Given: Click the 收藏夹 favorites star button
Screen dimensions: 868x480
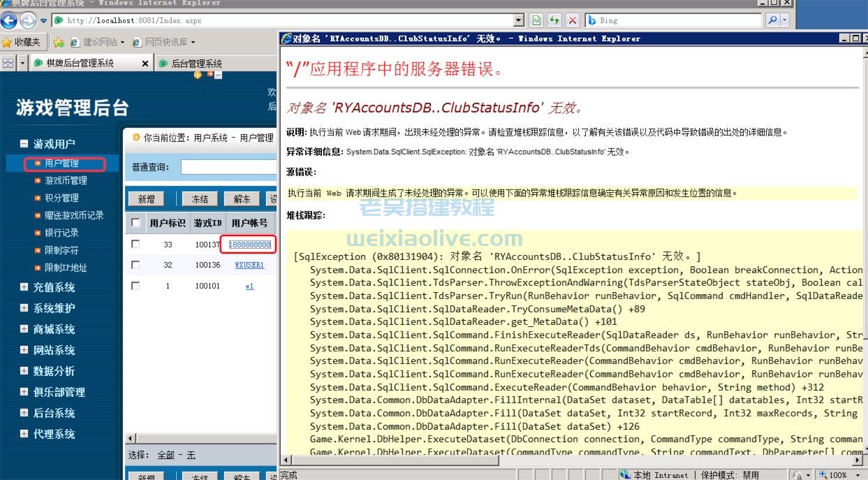Looking at the screenshot, I should 22,42.
